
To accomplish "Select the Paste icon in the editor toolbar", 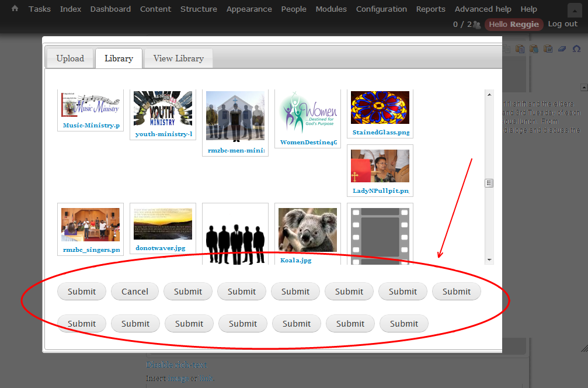I will [520, 49].
